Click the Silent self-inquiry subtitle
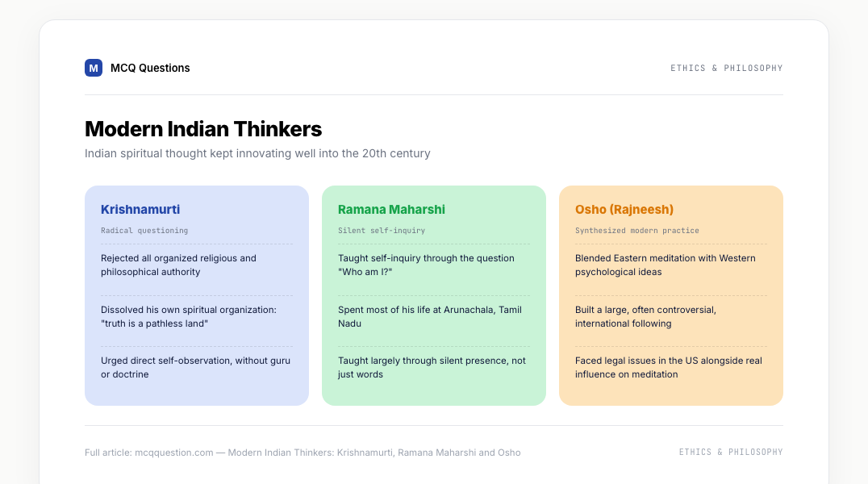 tap(382, 231)
